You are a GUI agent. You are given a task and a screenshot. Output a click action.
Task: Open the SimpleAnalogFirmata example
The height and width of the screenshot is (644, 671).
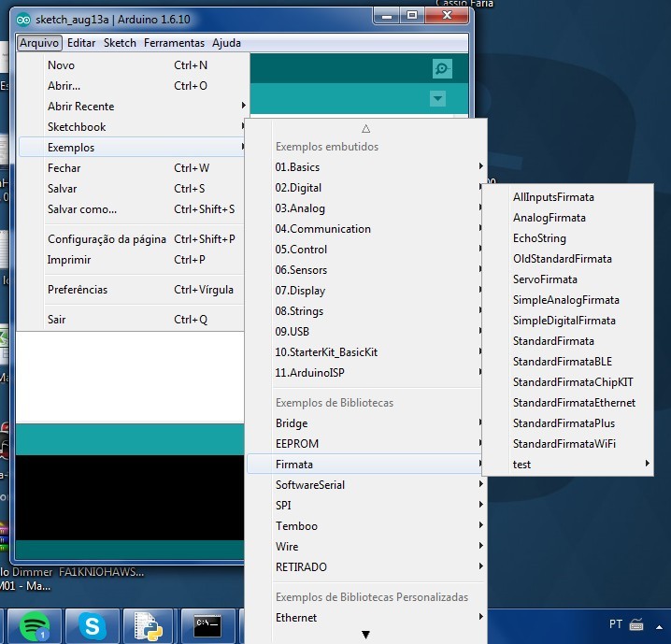click(568, 299)
